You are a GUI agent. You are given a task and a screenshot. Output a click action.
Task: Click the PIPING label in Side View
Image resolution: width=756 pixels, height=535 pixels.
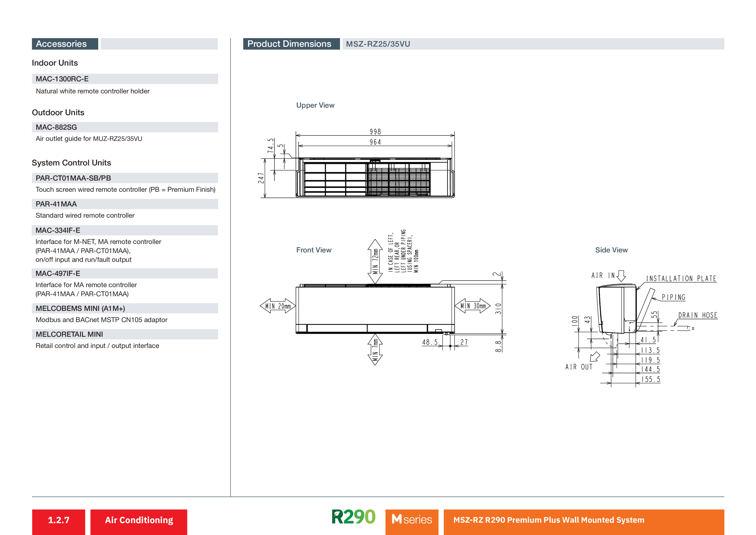(673, 297)
